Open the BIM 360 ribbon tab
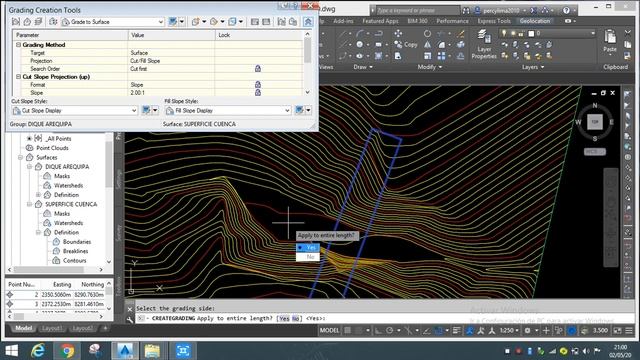This screenshot has height=360, width=640. pos(417,21)
